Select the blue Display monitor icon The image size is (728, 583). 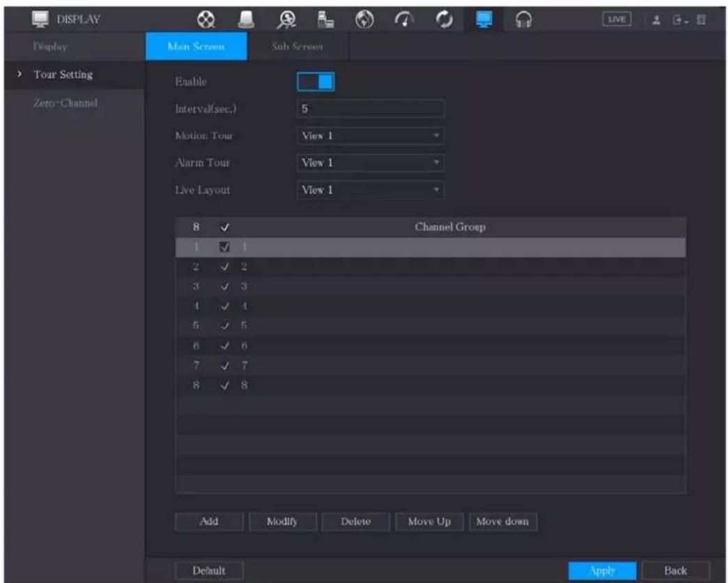[x=483, y=20]
